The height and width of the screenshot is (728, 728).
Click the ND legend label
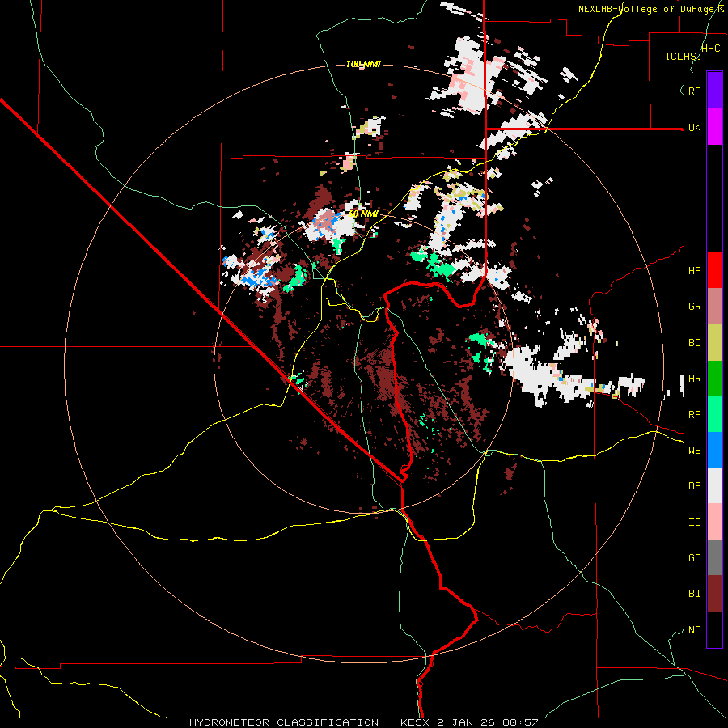point(694,630)
